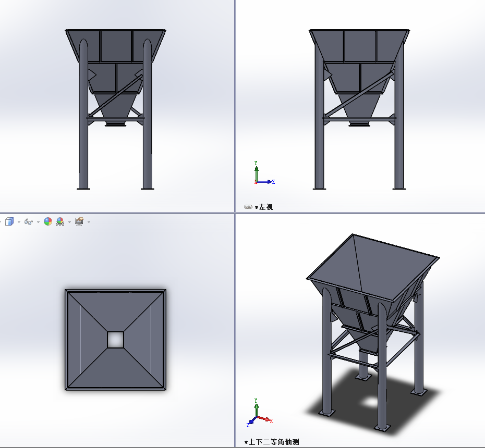The image size is (485, 448).
Task: Expand the Display Style dropdown arrow
Action: (x=19, y=222)
